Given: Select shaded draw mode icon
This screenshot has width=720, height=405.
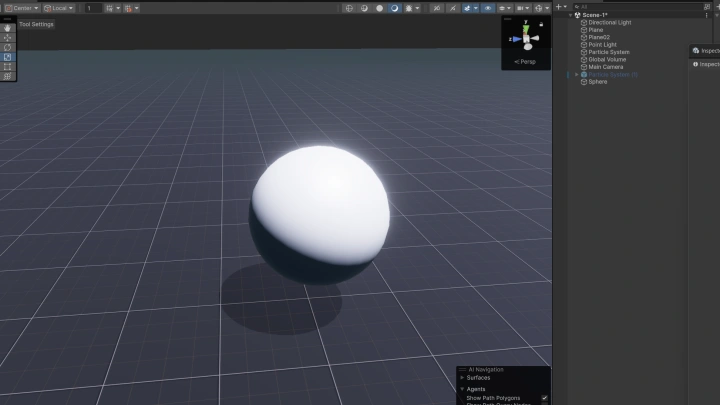Looking at the screenshot, I should (x=394, y=8).
